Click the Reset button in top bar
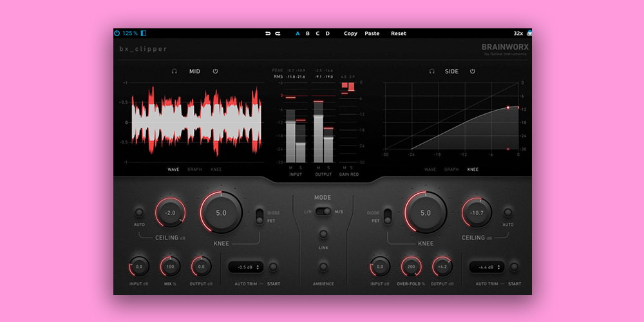The width and height of the screenshot is (644, 322). point(399,33)
